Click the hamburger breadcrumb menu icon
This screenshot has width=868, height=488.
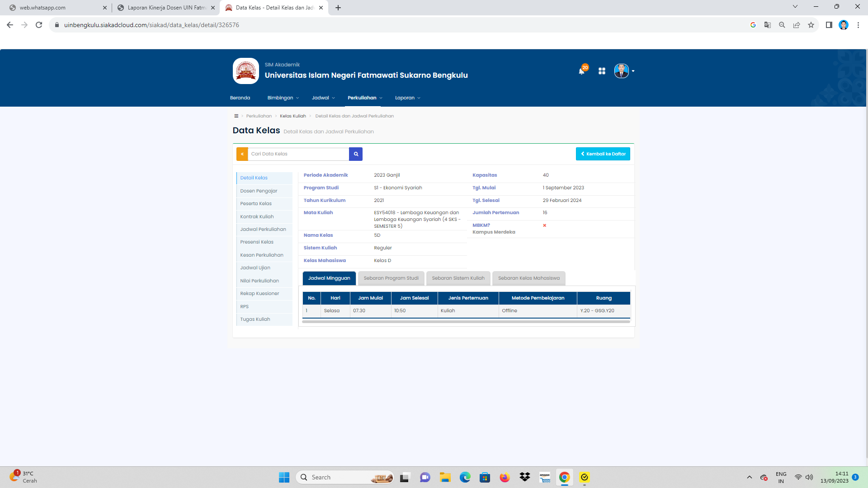tap(236, 116)
